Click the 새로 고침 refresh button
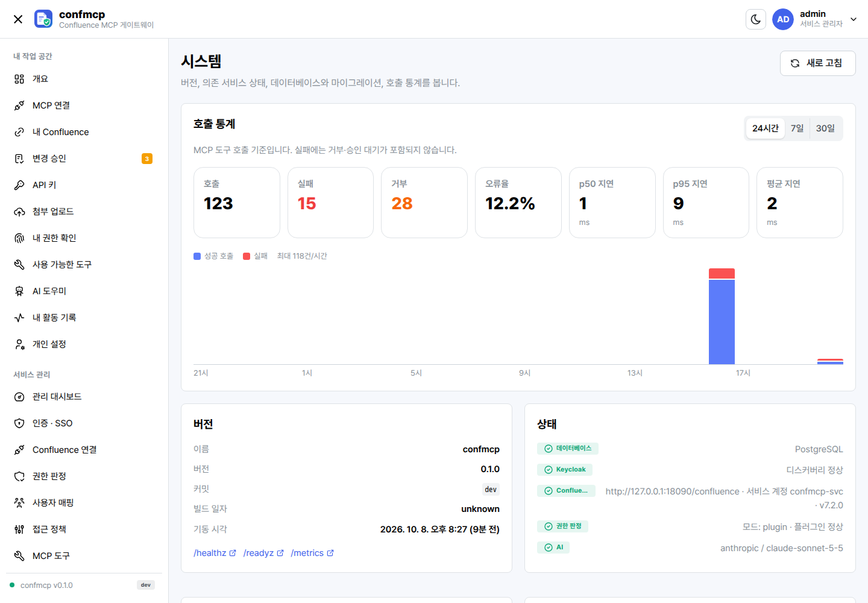 817,63
